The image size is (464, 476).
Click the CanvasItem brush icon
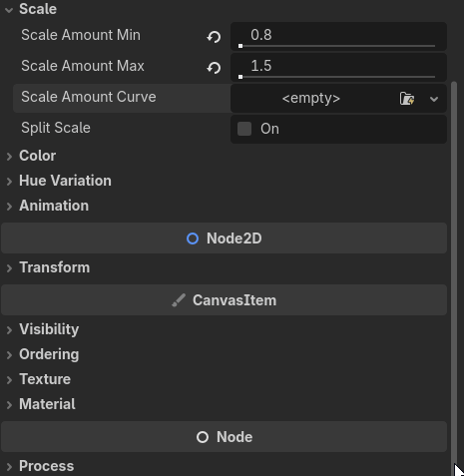(179, 300)
